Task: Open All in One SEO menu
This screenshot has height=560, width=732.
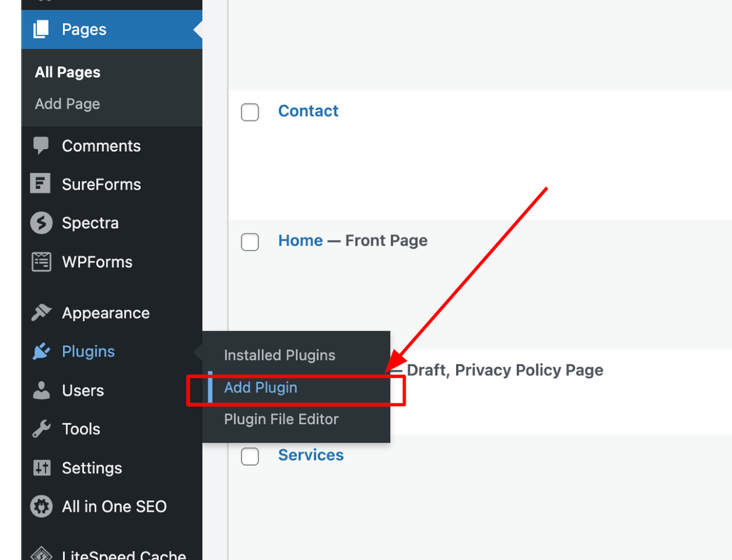Action: [112, 506]
